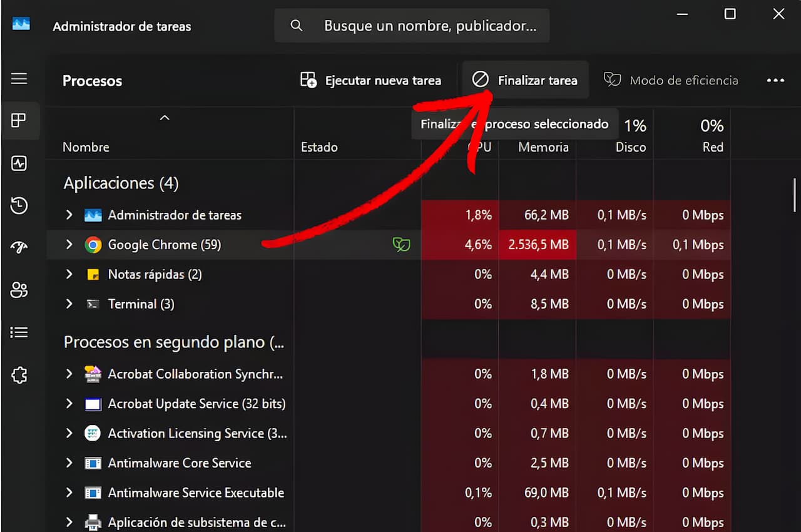
Task: Open the hamburger navigation menu
Action: tap(19, 79)
